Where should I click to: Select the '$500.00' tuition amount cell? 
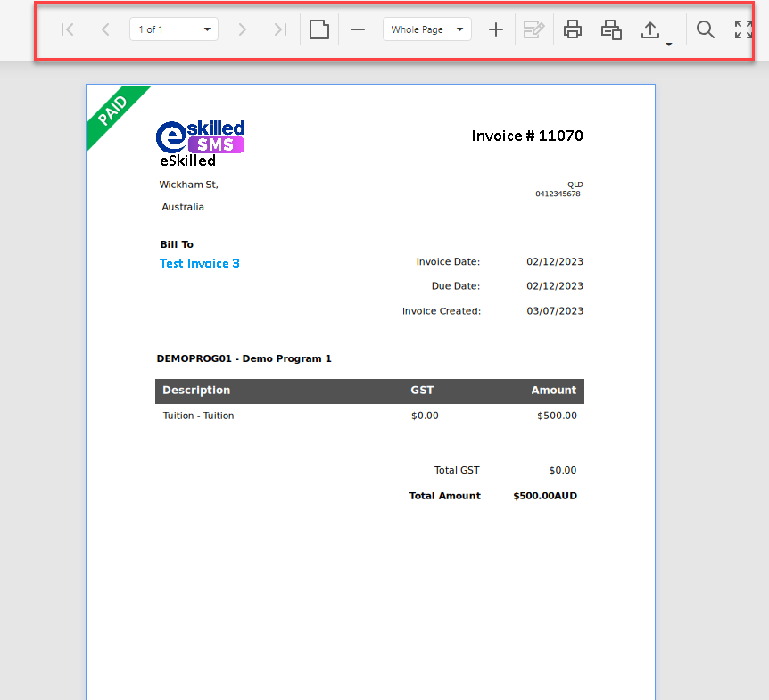coord(558,416)
